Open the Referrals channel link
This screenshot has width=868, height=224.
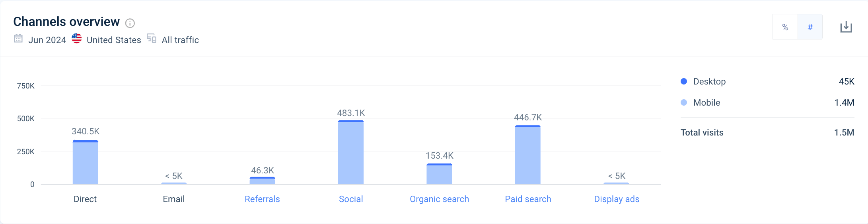(x=262, y=199)
